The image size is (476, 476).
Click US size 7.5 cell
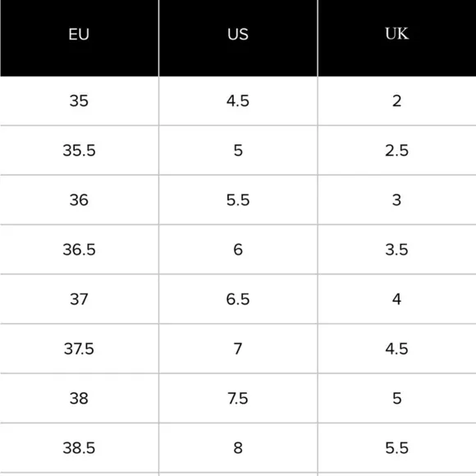click(238, 398)
